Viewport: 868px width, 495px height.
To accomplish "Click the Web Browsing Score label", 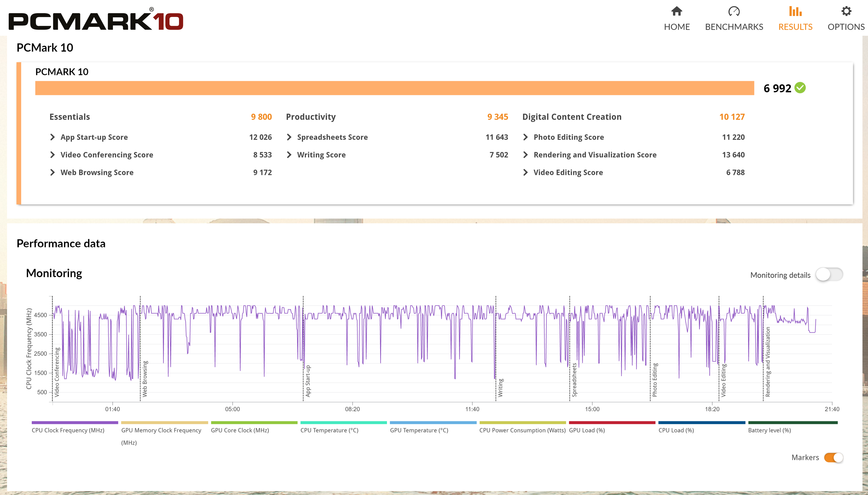I will (97, 172).
